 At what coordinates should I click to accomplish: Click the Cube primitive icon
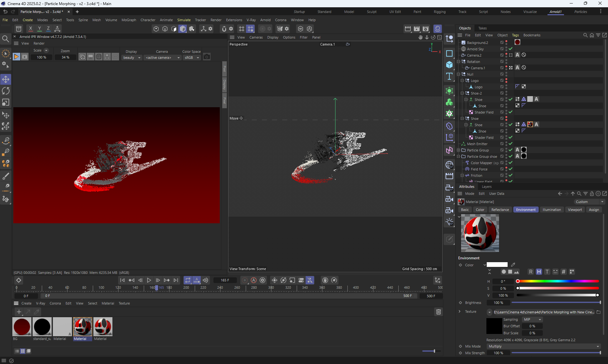click(x=449, y=65)
